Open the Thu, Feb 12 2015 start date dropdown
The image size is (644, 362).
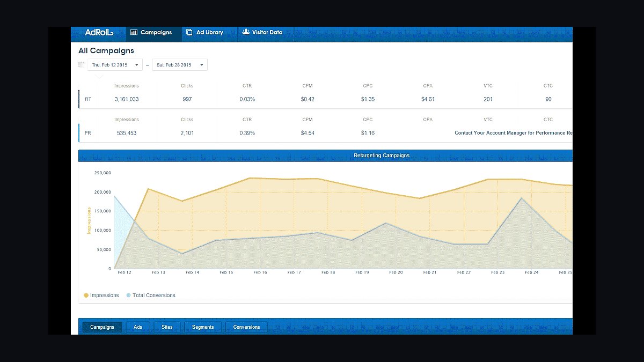(x=115, y=65)
